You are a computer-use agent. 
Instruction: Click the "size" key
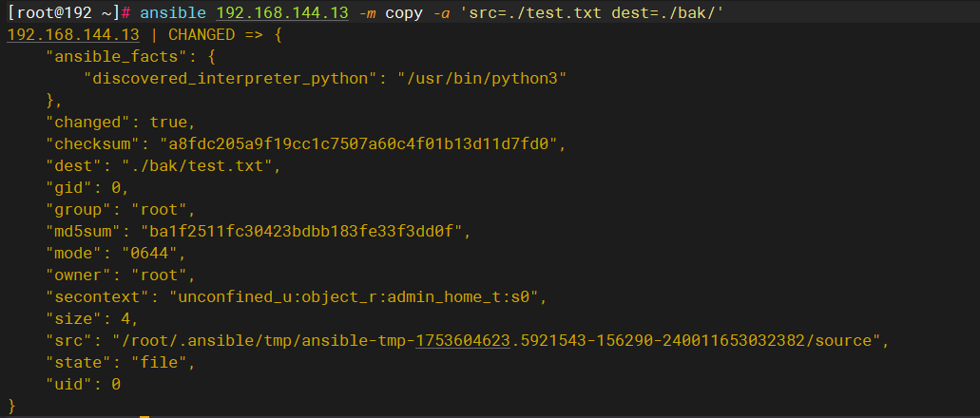(x=74, y=318)
